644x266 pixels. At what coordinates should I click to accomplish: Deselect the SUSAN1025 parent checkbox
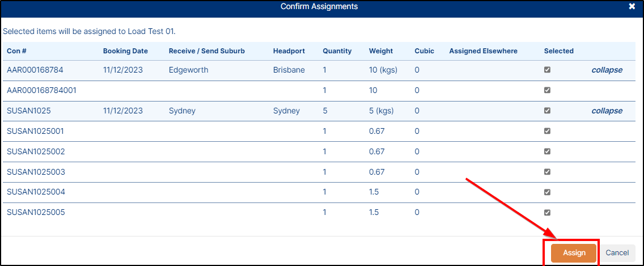(547, 111)
